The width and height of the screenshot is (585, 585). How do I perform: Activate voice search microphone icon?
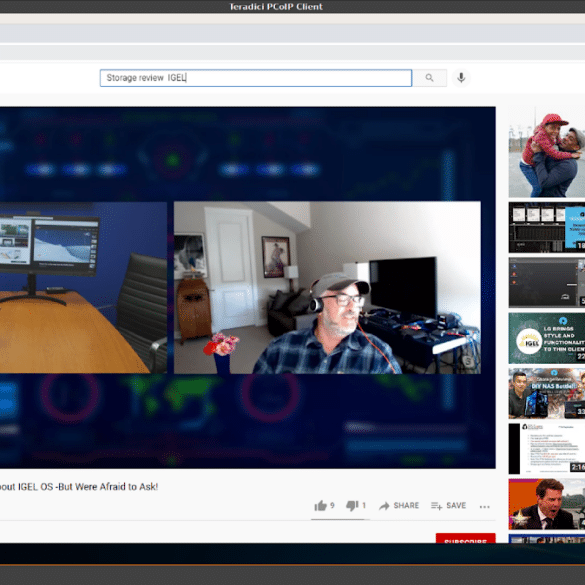point(461,78)
